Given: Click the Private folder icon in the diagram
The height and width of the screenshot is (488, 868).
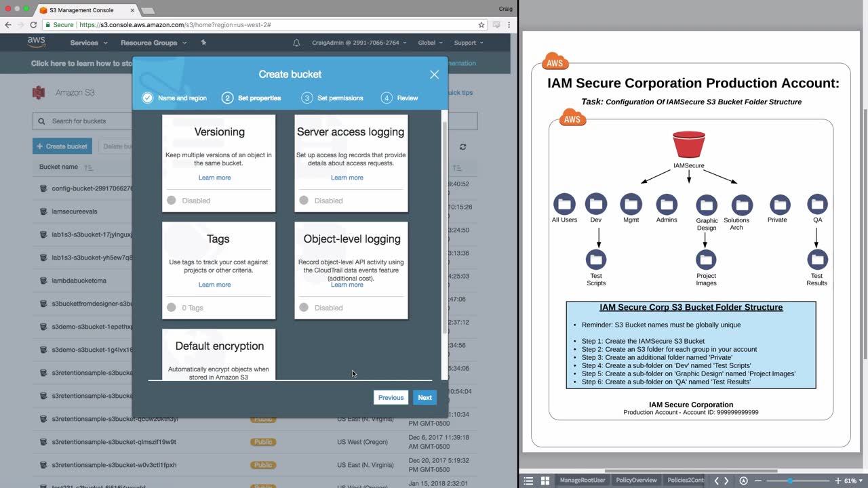Looking at the screenshot, I should pyautogui.click(x=780, y=204).
